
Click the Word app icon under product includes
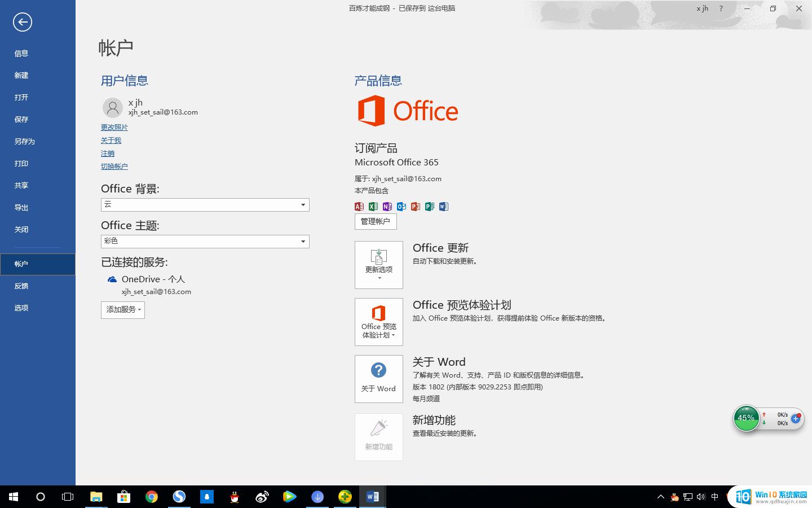[x=444, y=207]
